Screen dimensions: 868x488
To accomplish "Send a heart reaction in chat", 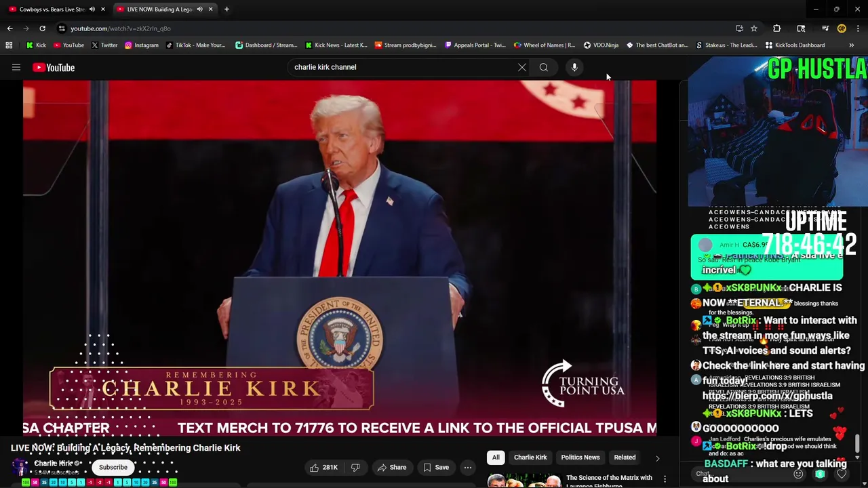I will [x=842, y=474].
